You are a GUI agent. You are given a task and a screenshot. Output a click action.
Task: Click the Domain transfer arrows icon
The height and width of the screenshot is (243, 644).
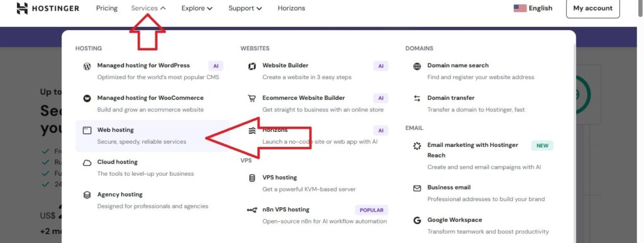tap(417, 99)
